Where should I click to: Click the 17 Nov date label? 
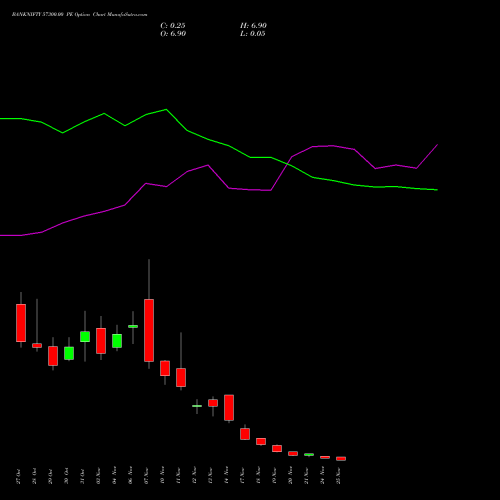coord(242,476)
